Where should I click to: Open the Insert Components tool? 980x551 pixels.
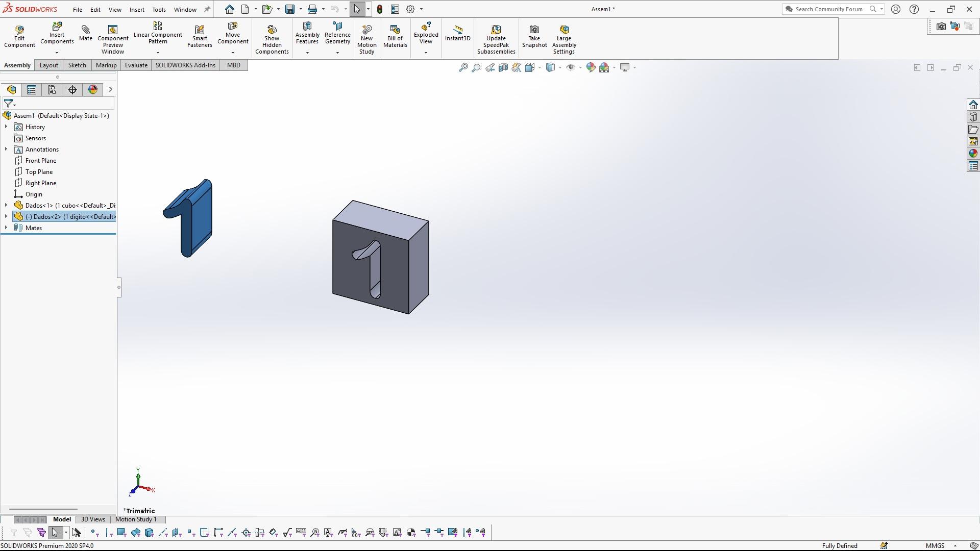pyautogui.click(x=57, y=34)
